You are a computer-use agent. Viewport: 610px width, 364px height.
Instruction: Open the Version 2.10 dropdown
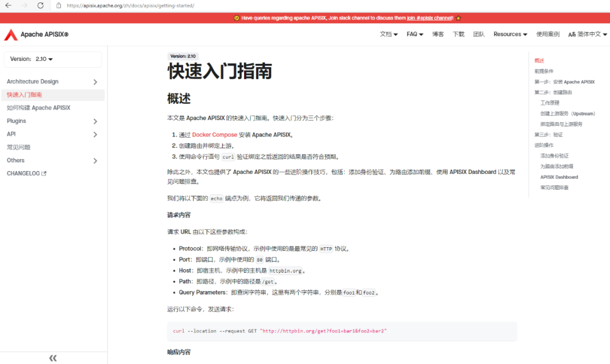click(53, 59)
